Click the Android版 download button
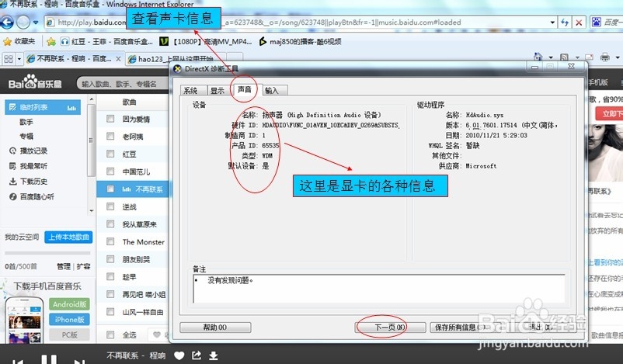 click(70, 304)
